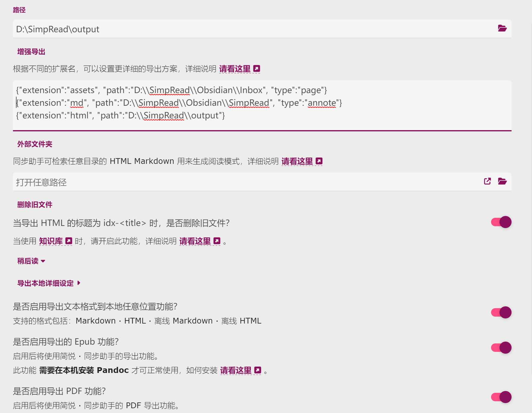The height and width of the screenshot is (413, 532).
Task: Click external-open icon in 打开任意路径 field
Action: tap(487, 182)
